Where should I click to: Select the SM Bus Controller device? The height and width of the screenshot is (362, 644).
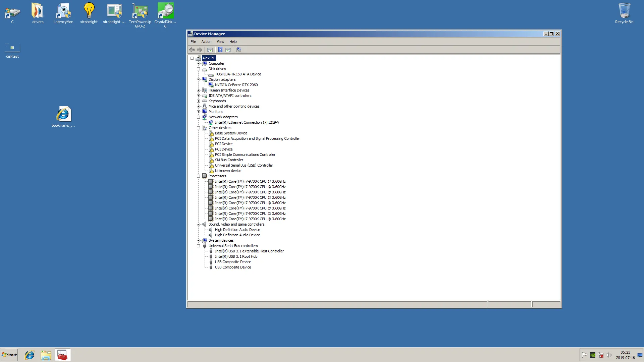click(x=229, y=160)
